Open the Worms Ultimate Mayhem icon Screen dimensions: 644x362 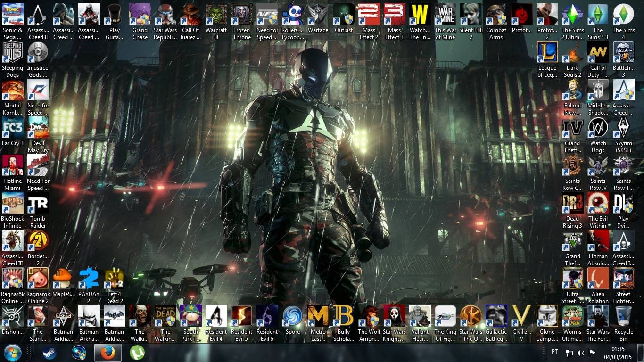click(x=573, y=316)
